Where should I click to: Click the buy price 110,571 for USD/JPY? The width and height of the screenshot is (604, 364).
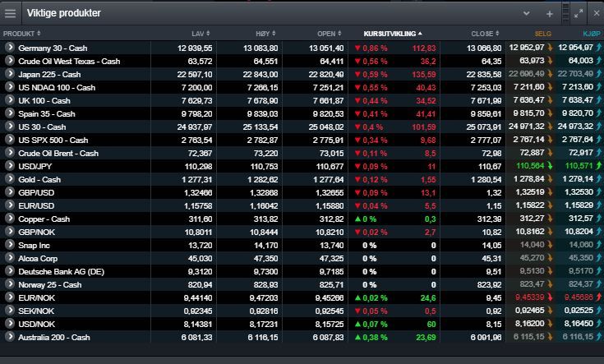coord(579,166)
